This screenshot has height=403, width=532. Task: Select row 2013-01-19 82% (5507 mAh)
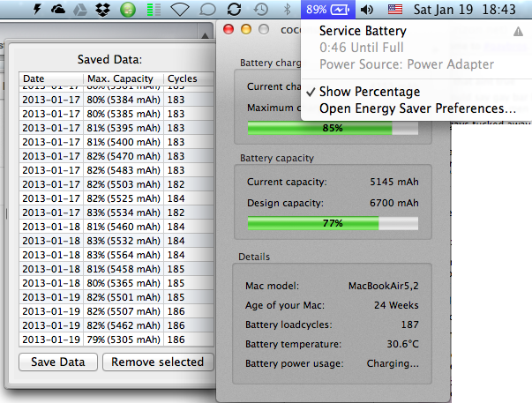click(116, 311)
